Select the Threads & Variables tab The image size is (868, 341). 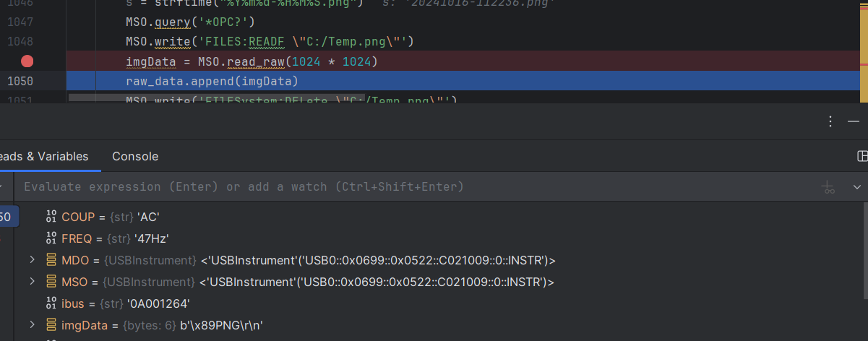45,156
